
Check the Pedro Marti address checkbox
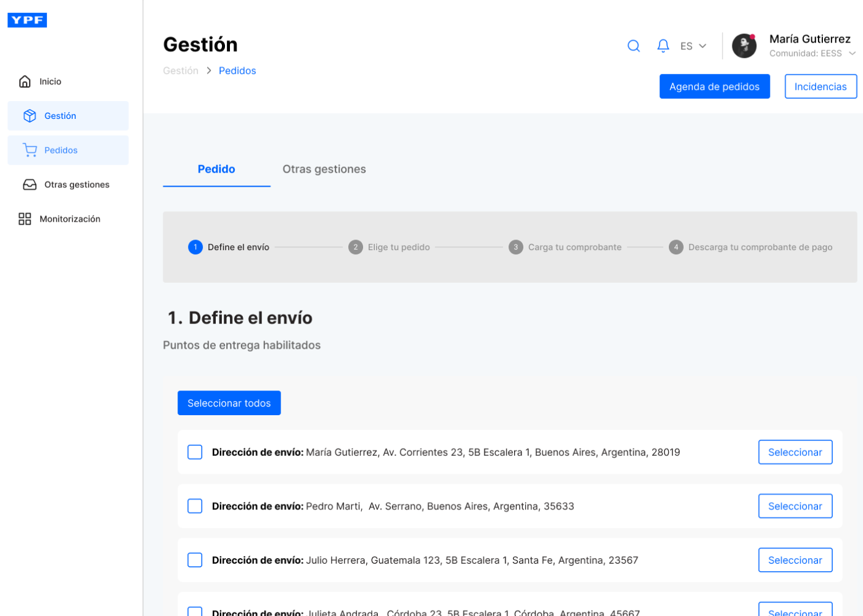(195, 506)
